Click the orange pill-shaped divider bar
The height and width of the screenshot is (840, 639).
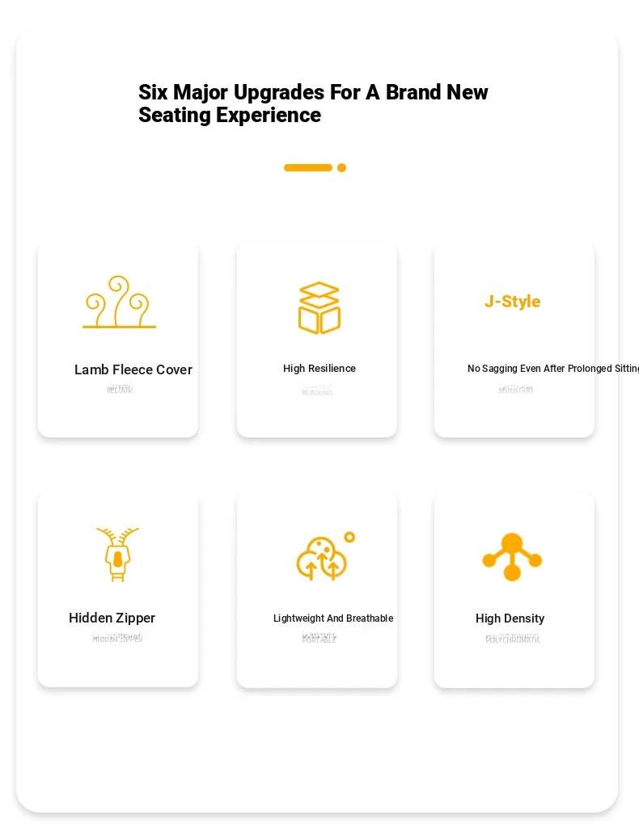(x=307, y=167)
